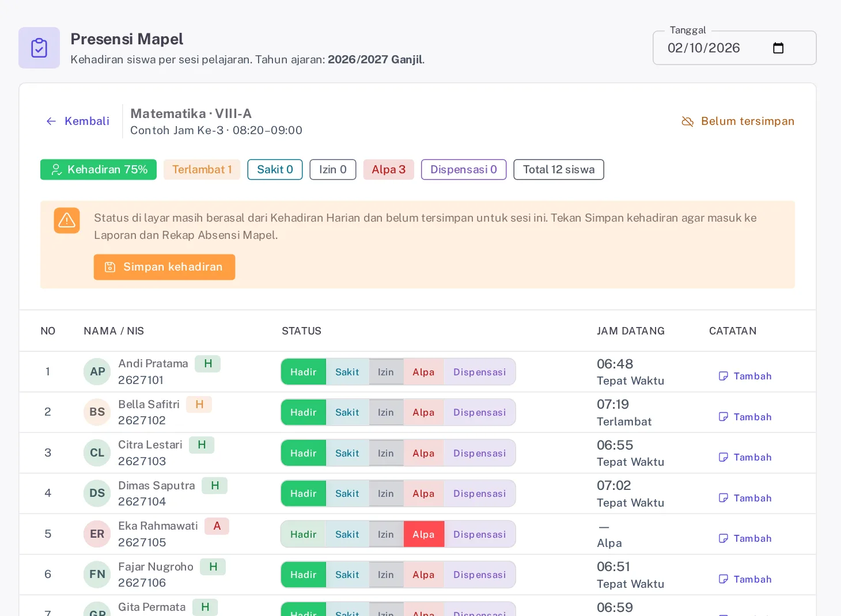
Task: Click the Dispensasi 0 summary badge
Action: click(x=464, y=169)
